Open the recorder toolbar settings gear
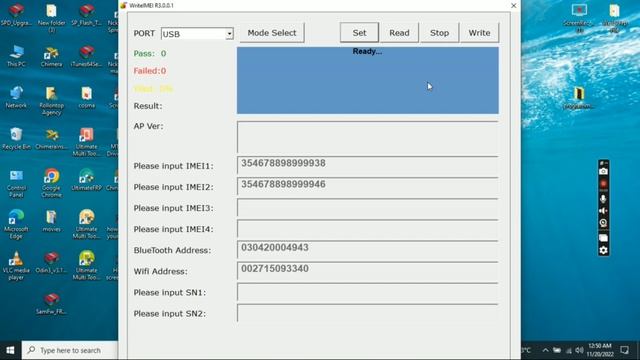The height and width of the screenshot is (360, 640). tap(603, 250)
